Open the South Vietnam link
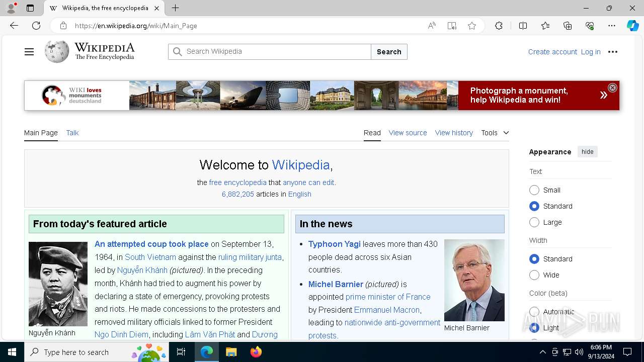 point(150,257)
